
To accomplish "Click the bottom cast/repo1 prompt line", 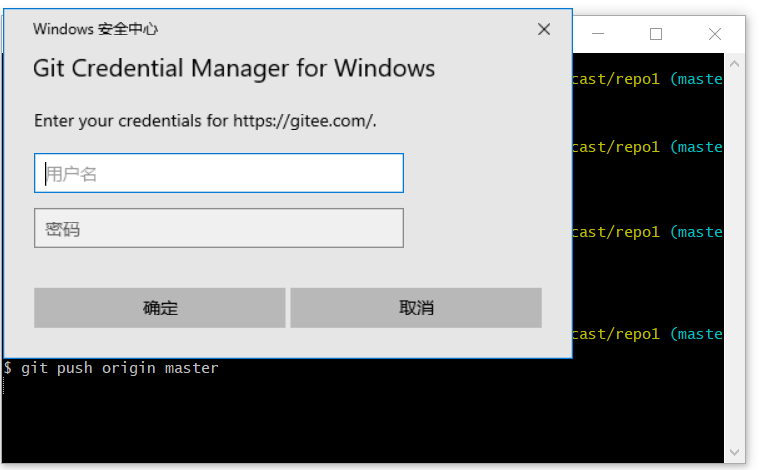I will (646, 334).
